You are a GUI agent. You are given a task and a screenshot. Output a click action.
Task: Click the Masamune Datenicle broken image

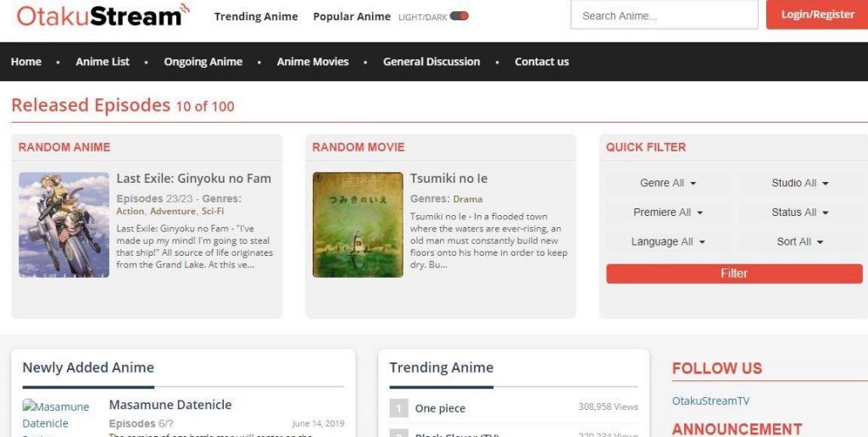[55, 418]
